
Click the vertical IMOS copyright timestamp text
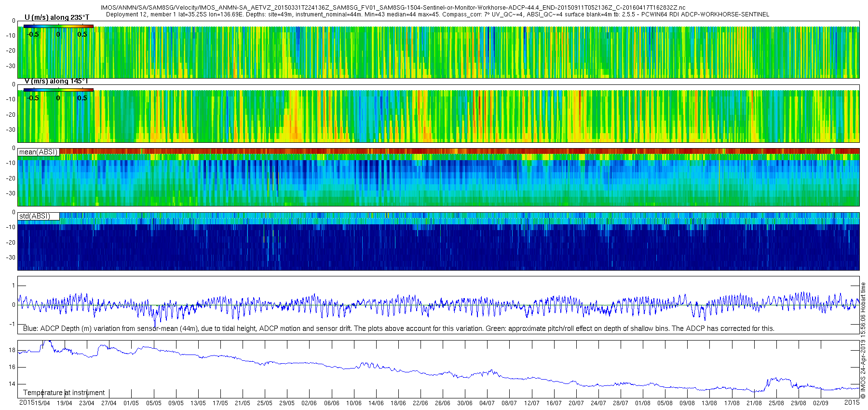[863, 341]
